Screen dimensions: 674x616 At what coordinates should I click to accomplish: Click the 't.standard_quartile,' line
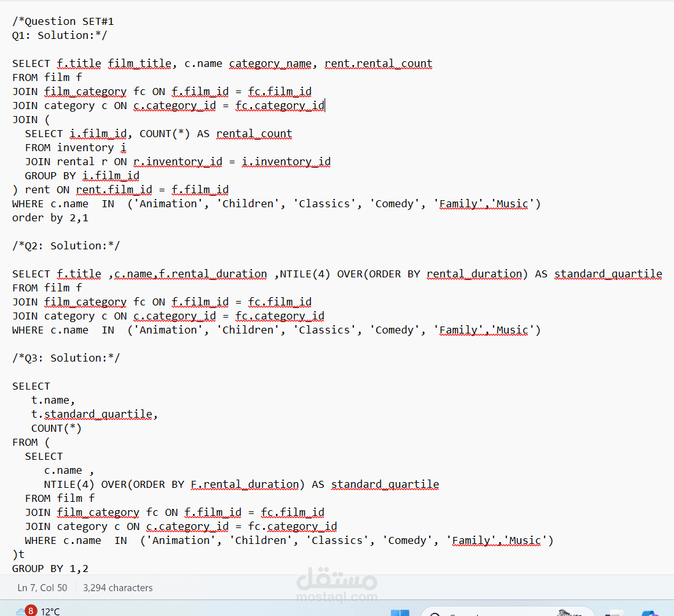coord(94,414)
